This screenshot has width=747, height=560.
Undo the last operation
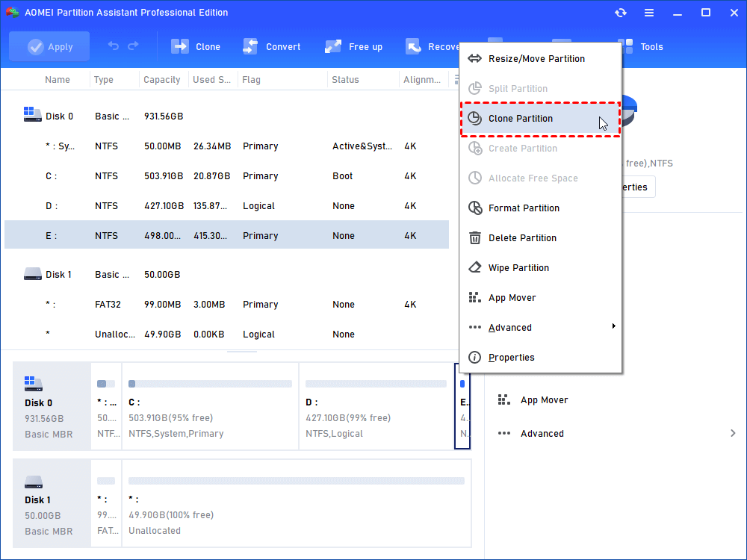113,46
